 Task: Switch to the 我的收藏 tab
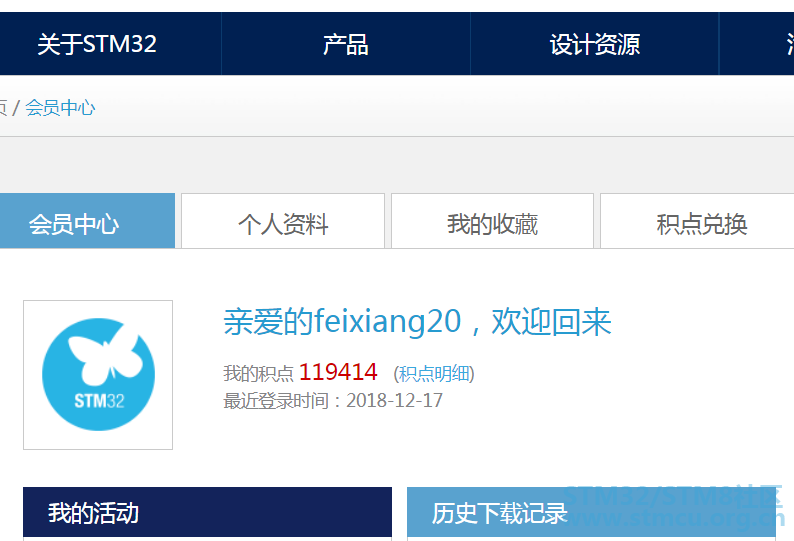[492, 221]
